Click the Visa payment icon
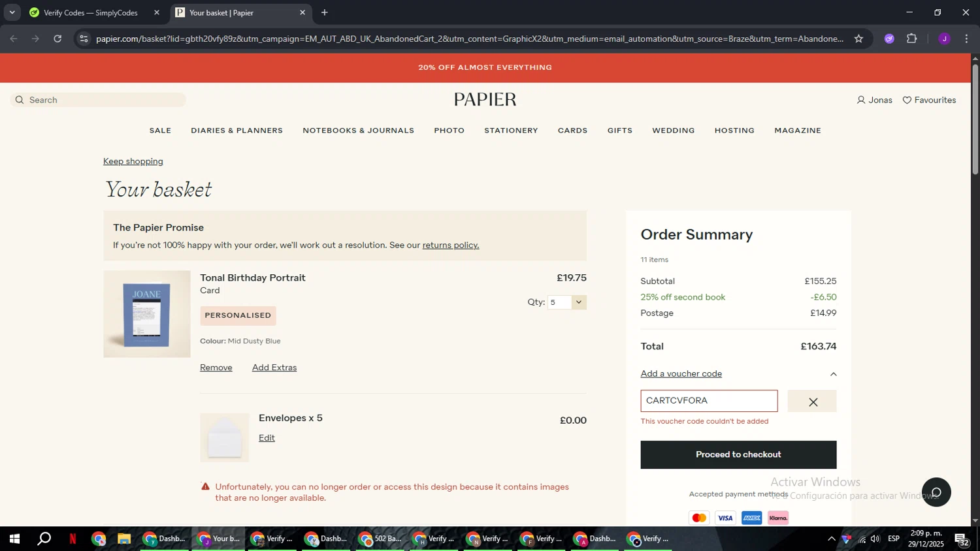The width and height of the screenshot is (980, 551). tap(725, 518)
